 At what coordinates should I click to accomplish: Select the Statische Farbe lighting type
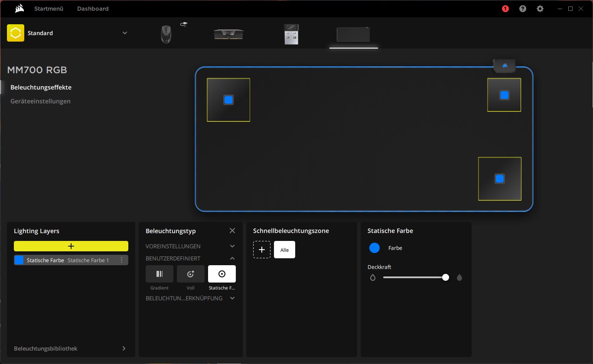222,274
